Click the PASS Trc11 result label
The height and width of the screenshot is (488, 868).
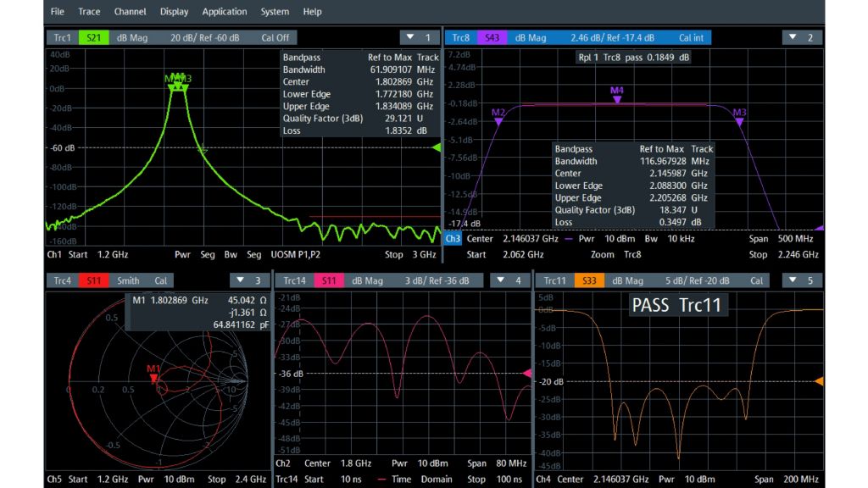click(x=676, y=305)
